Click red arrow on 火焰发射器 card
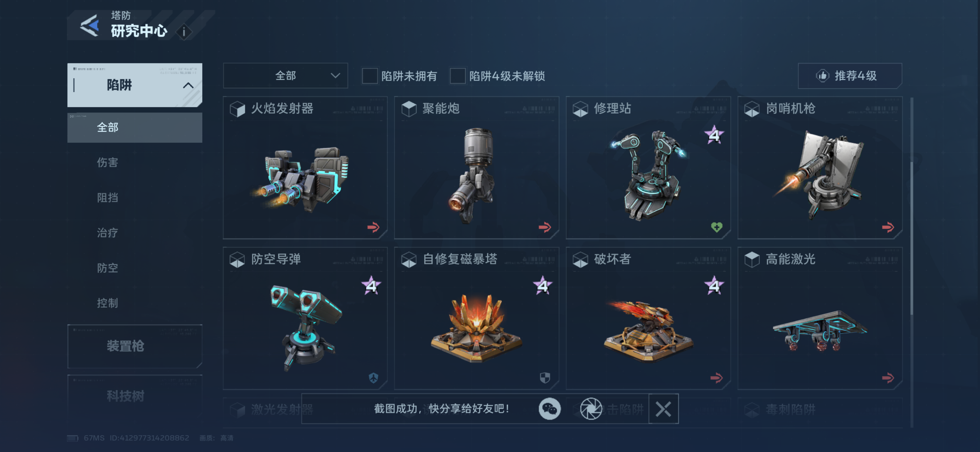Viewport: 980px width, 452px height. coord(373,227)
